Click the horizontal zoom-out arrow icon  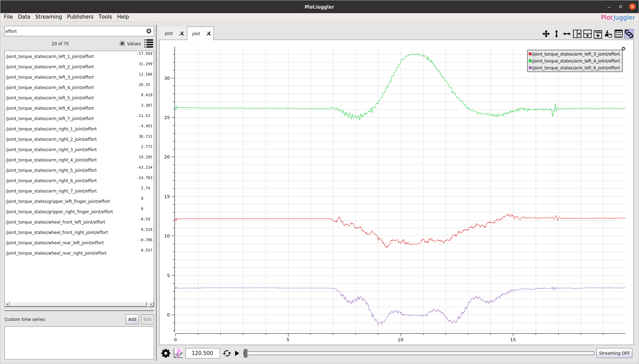coord(566,34)
